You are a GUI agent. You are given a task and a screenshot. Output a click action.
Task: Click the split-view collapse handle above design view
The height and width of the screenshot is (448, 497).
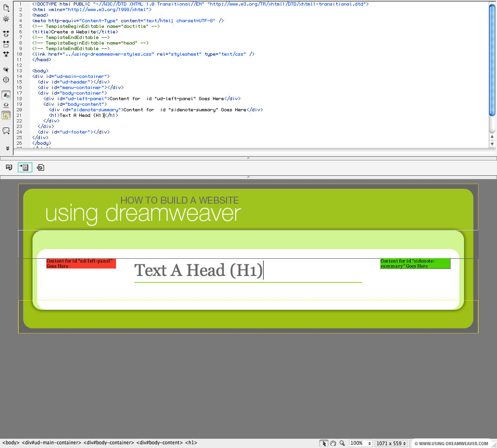pos(248,177)
